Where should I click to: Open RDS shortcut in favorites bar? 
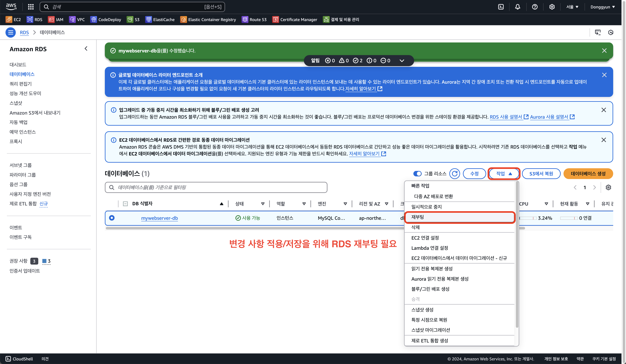coord(35,19)
